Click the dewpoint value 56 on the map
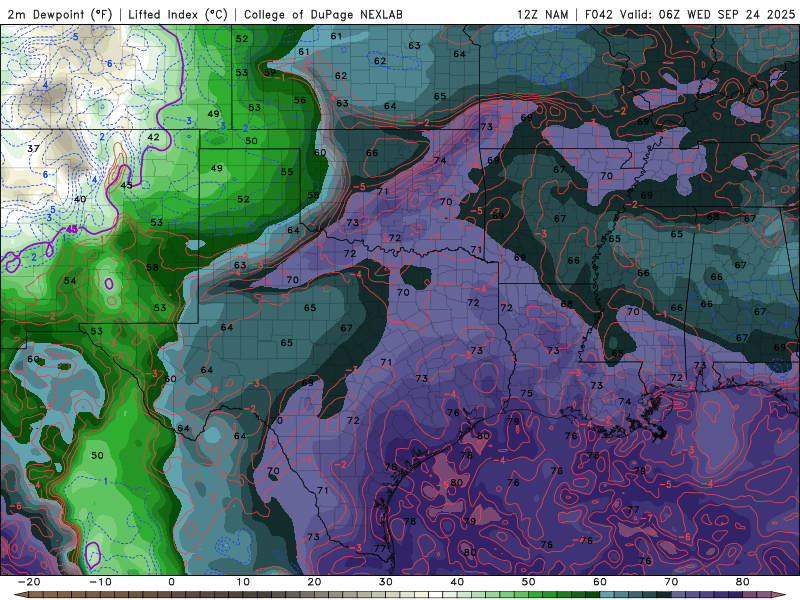 point(300,100)
